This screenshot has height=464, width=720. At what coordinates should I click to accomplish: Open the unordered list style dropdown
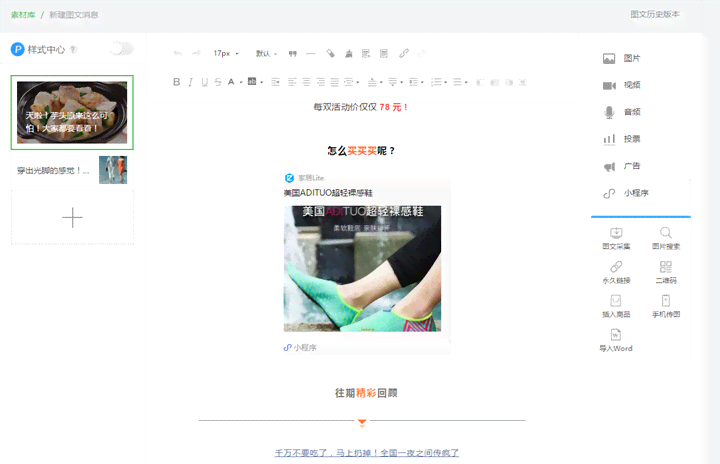460,82
